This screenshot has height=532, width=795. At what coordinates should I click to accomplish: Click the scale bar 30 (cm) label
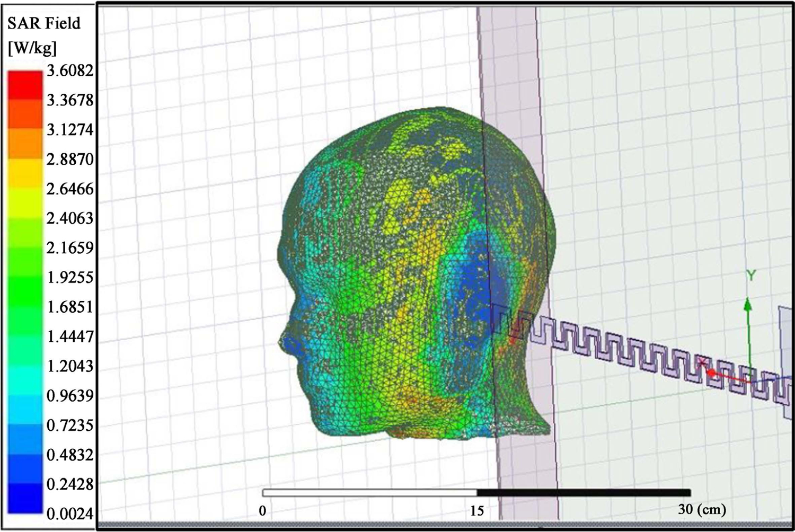tap(702, 510)
